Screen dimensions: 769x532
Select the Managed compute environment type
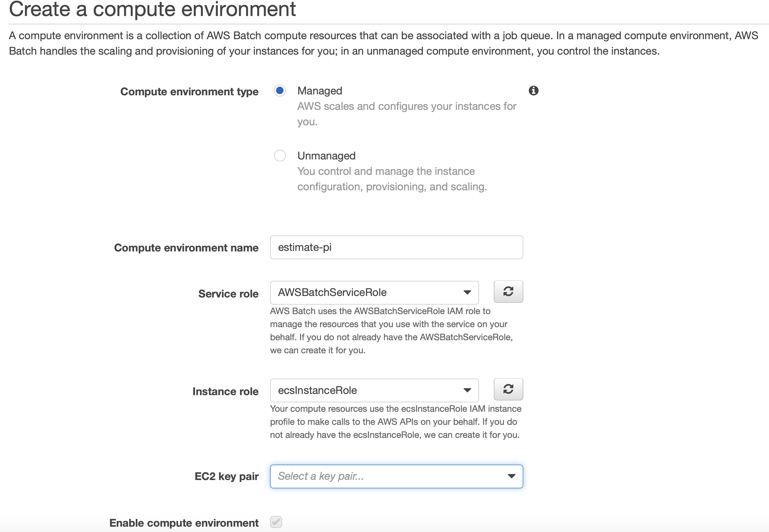280,91
